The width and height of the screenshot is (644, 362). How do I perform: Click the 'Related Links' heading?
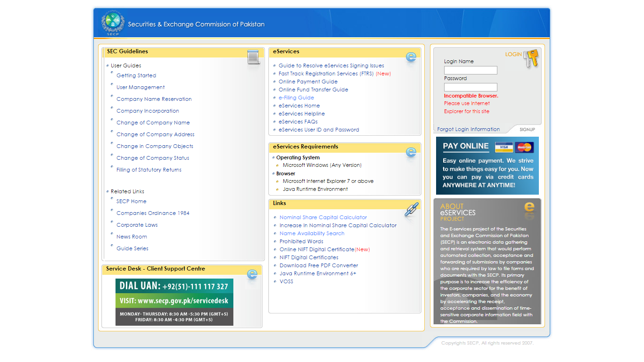pos(127,191)
